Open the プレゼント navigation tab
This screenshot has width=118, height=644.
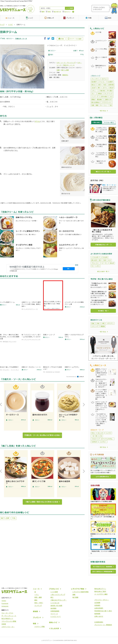pos(69,18)
